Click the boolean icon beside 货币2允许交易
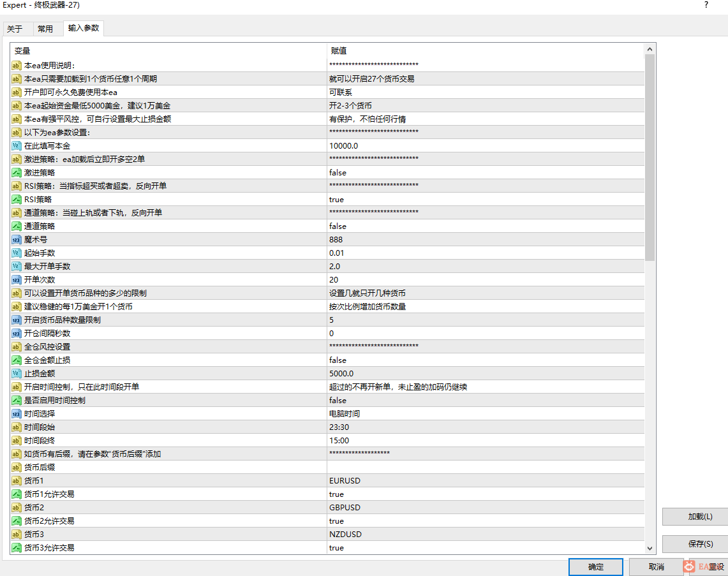This screenshot has width=728, height=576. tap(16, 521)
